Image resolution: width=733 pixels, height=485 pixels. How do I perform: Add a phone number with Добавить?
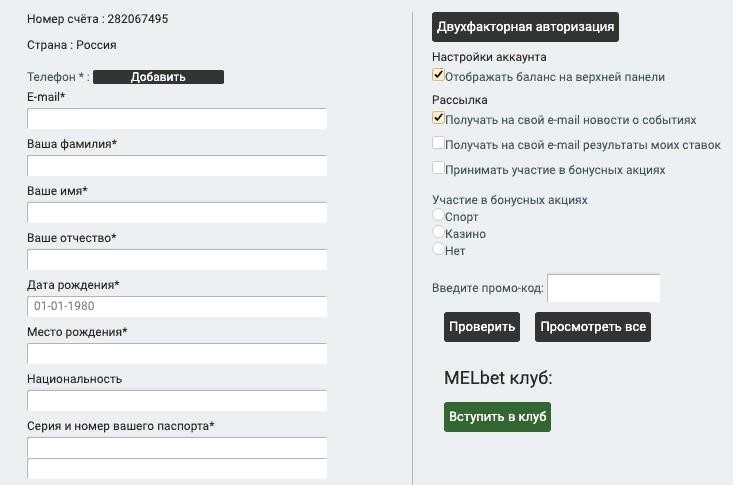click(x=158, y=77)
